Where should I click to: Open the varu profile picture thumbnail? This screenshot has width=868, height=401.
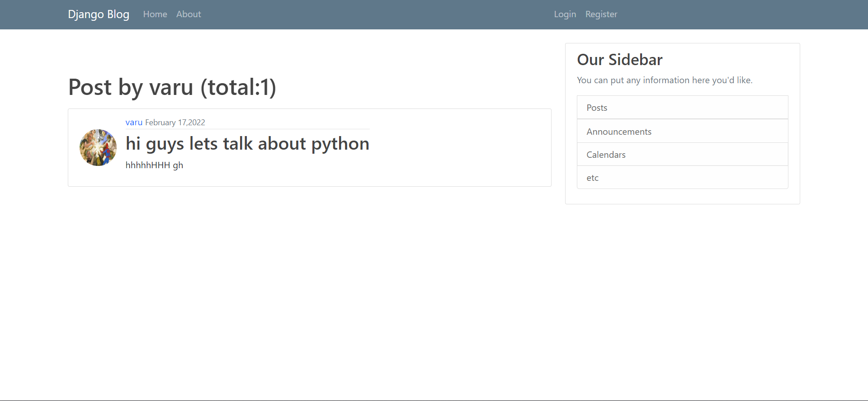98,147
